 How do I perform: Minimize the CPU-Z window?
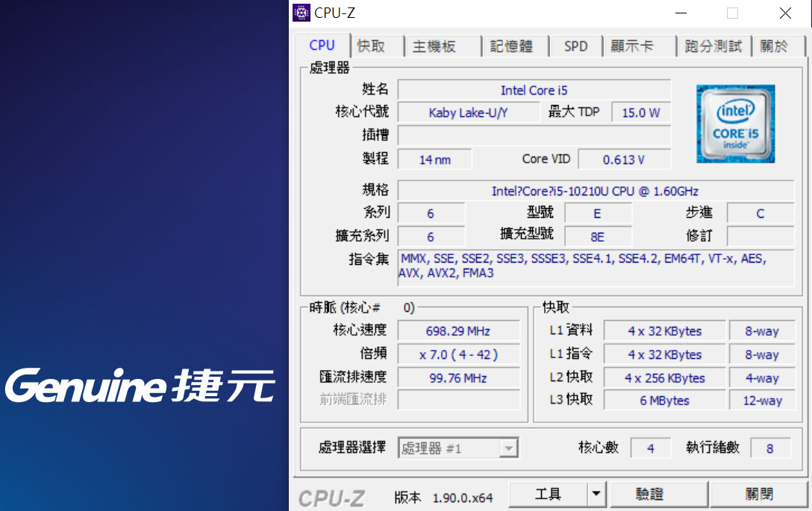(681, 13)
